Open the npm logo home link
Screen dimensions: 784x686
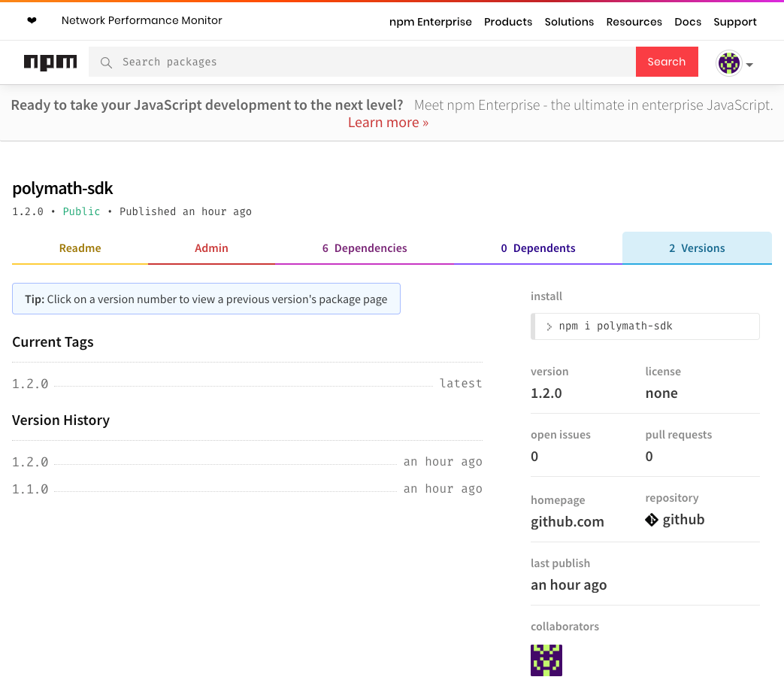50,62
